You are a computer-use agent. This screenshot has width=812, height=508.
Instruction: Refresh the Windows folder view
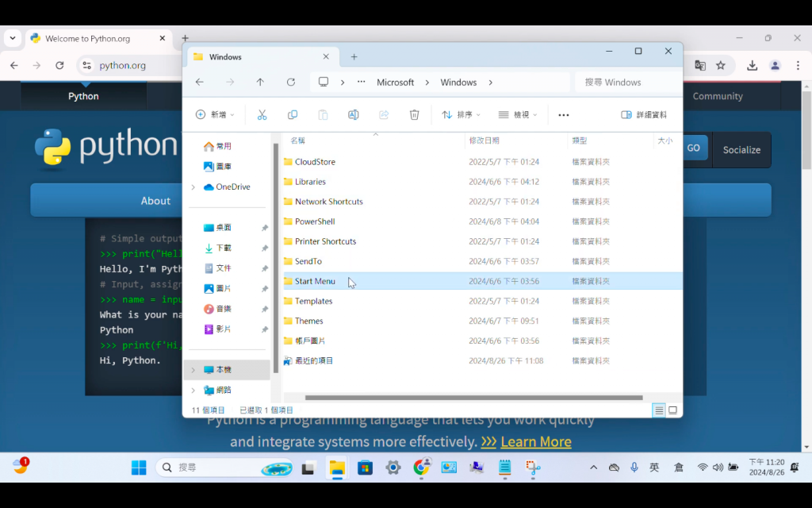coord(291,82)
